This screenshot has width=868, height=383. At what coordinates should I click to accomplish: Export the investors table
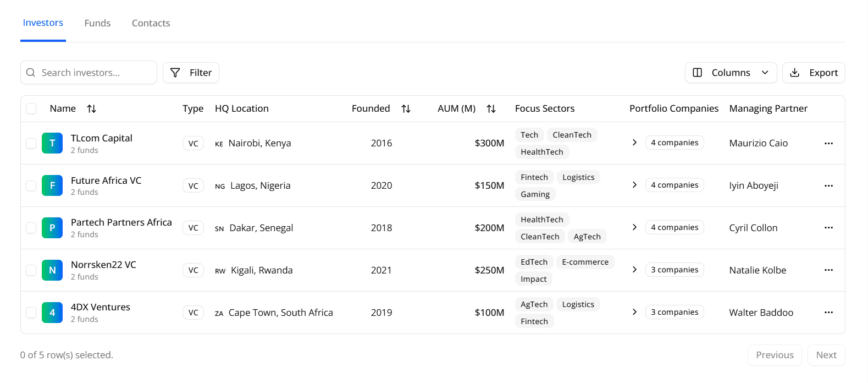click(x=813, y=73)
